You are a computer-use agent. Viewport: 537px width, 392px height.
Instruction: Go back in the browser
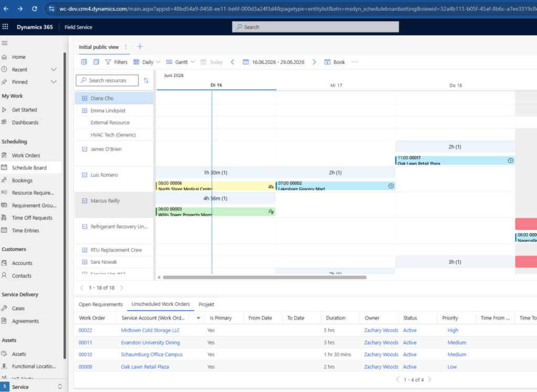tap(6, 9)
